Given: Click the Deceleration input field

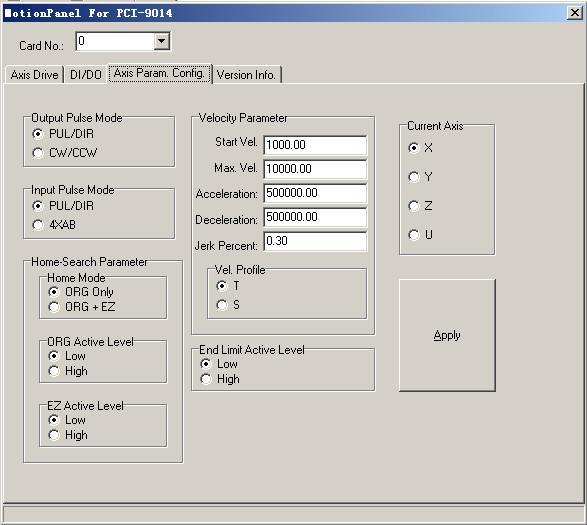Looking at the screenshot, I should [x=315, y=217].
